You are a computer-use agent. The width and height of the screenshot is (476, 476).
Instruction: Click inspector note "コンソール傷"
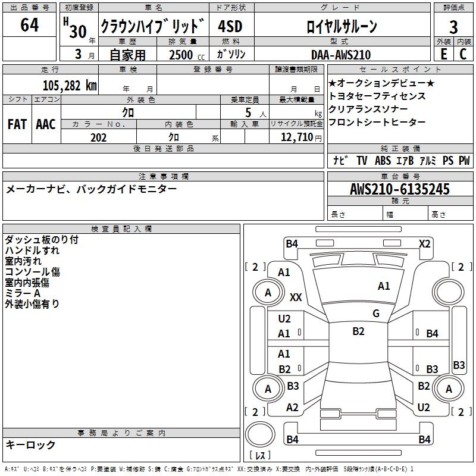pos(33,271)
